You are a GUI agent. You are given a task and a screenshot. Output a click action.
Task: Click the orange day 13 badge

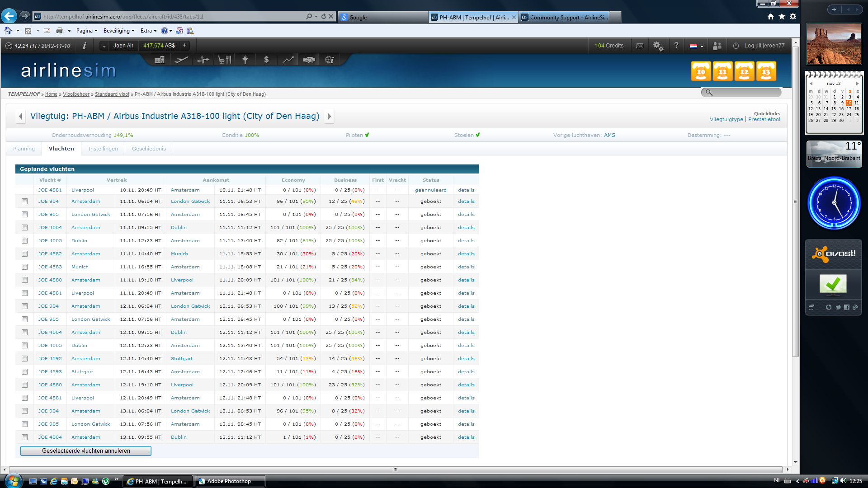tap(766, 71)
